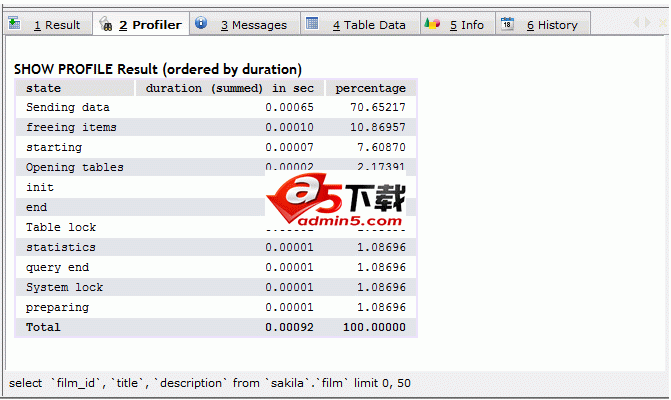The height and width of the screenshot is (400, 671).
Task: Click the Total duration 0.00092
Action: (289, 327)
